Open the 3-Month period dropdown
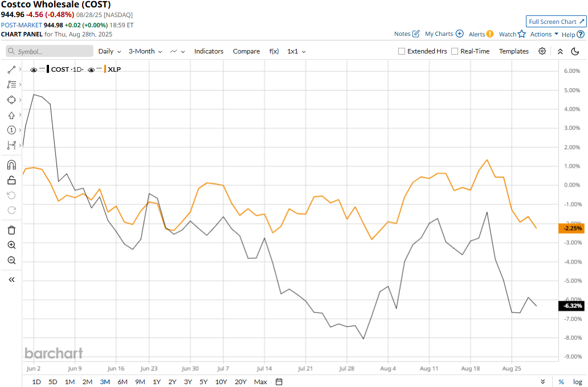This screenshot has width=588, height=387. (145, 51)
